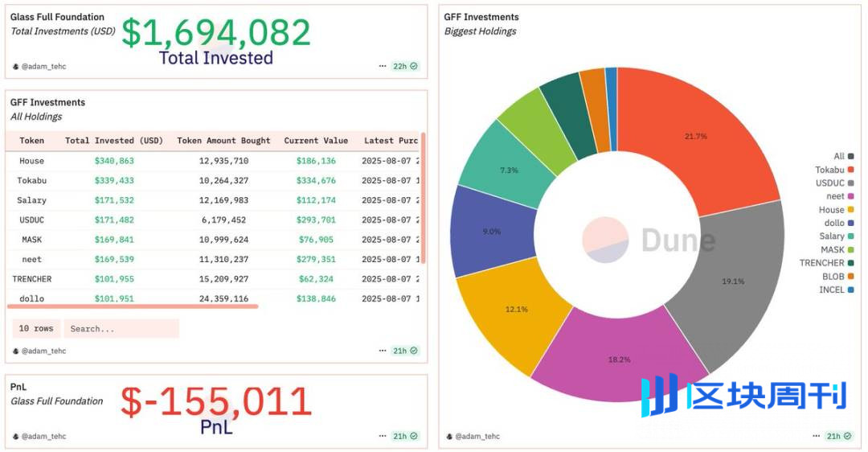Click author avatar icon in Total Investments panel
The width and height of the screenshot is (868, 452).
tap(15, 67)
